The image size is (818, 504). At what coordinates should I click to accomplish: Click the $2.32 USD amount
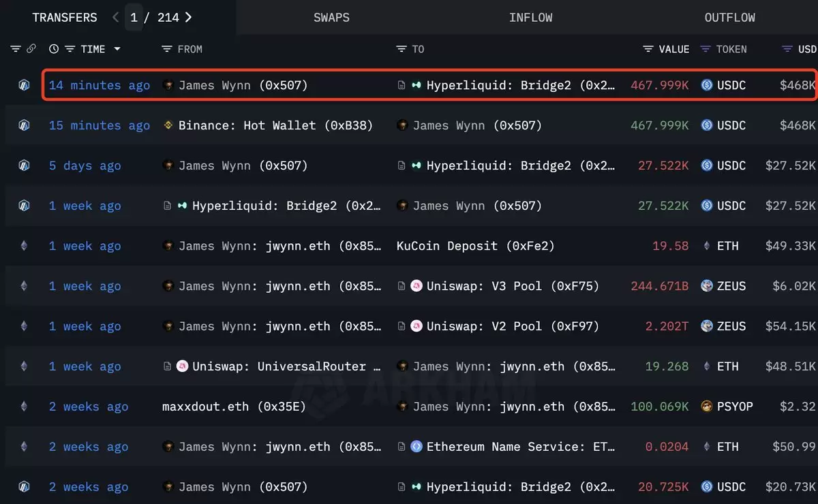click(798, 407)
